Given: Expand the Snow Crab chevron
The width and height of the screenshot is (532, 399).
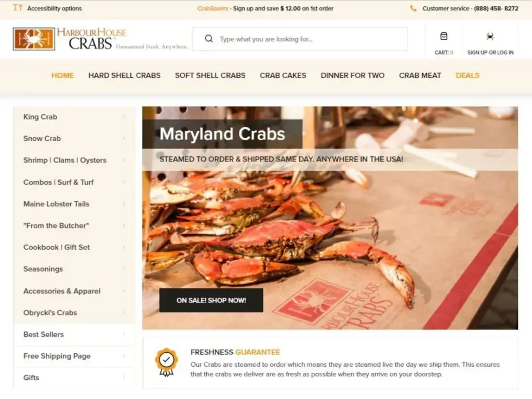Looking at the screenshot, I should 124,138.
